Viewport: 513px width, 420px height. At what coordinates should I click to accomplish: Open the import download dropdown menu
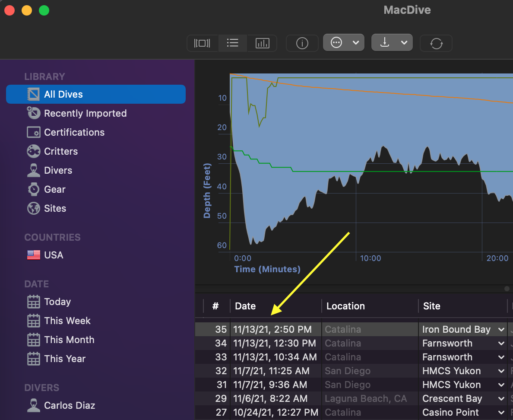(392, 43)
